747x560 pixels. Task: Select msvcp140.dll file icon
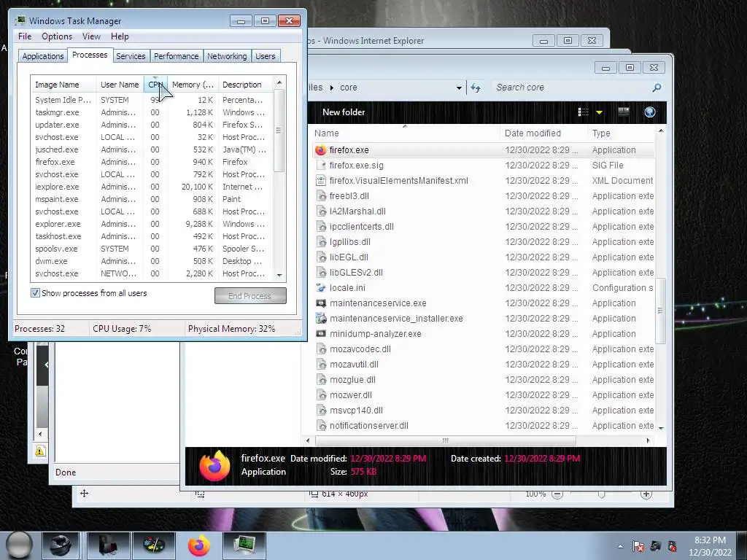(321, 410)
